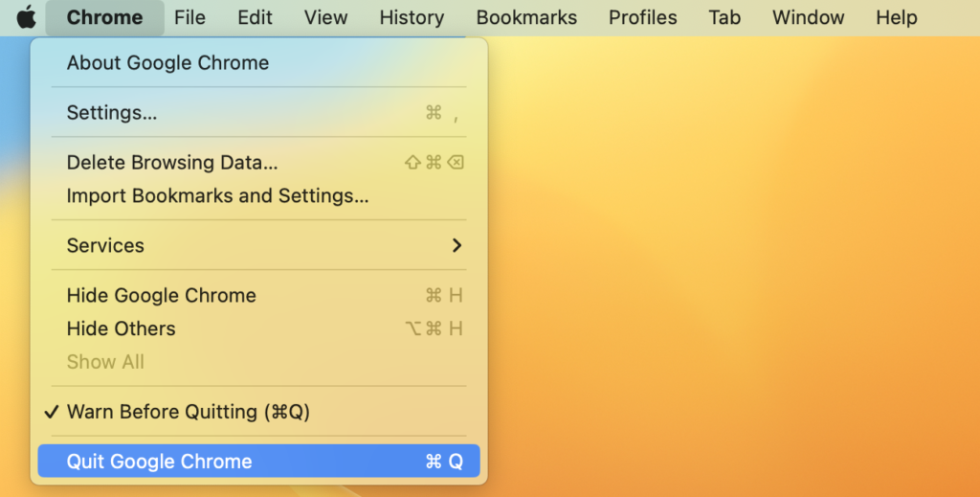Open the Profiles menu
Screen dimensions: 980x497
tap(642, 17)
